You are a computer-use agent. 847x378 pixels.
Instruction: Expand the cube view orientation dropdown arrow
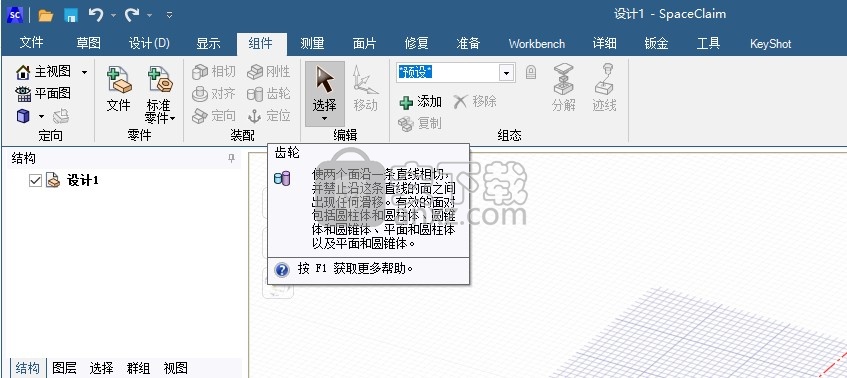[x=41, y=116]
